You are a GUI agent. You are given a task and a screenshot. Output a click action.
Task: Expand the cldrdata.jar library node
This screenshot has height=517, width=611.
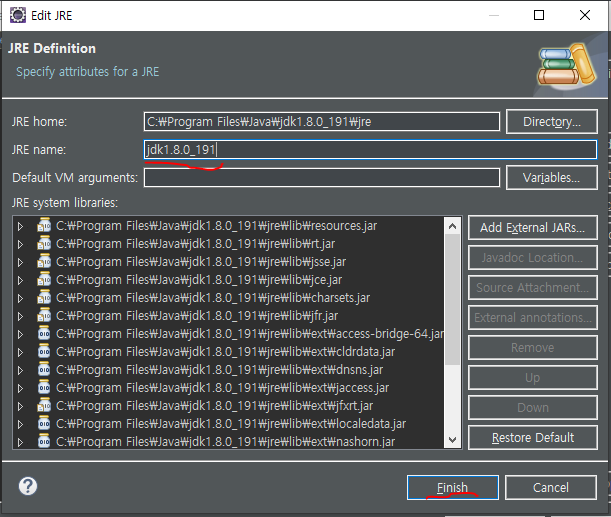20,352
